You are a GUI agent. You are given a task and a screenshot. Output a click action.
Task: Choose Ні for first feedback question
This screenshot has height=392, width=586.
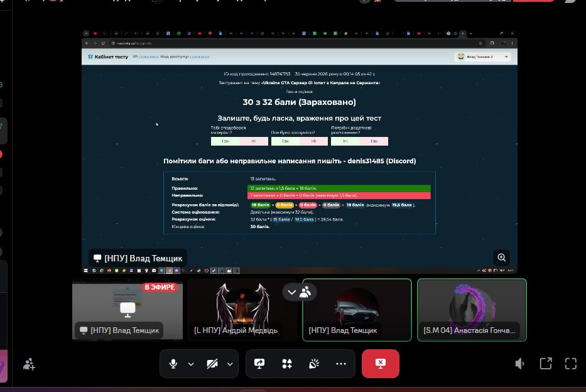(254, 141)
